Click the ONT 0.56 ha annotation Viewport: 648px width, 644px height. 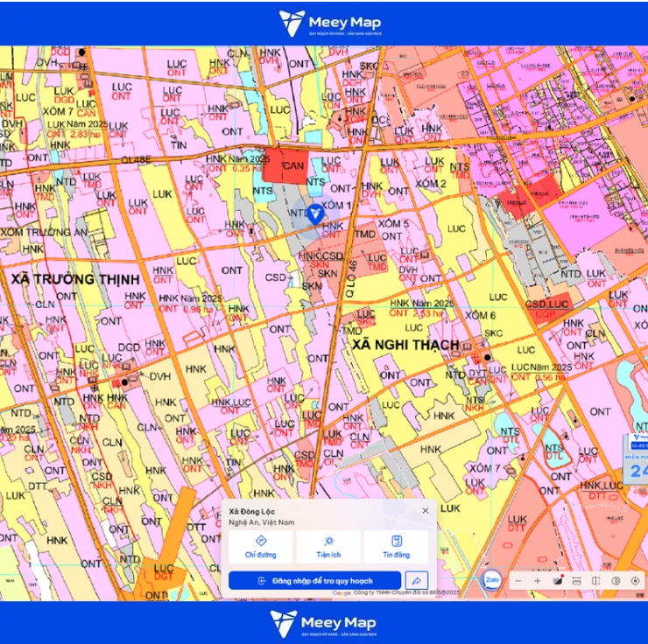[x=539, y=377]
